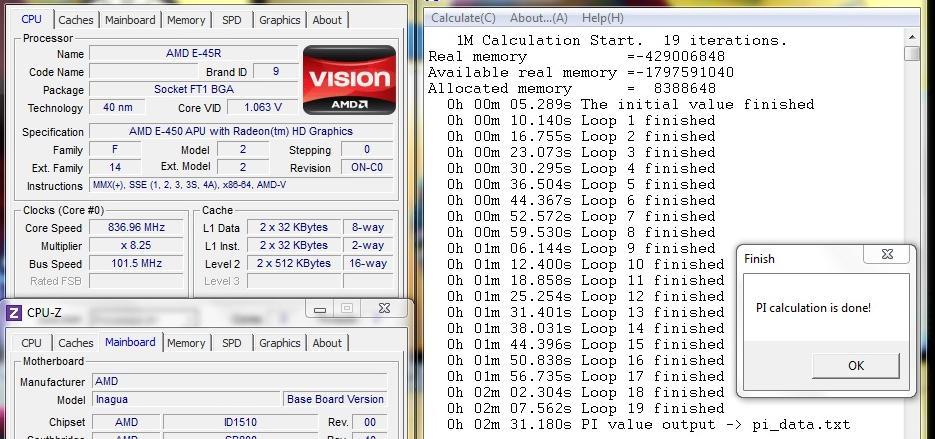935x439 pixels.
Task: Switch to the Memory tab in the Processor window
Action: 186,20
